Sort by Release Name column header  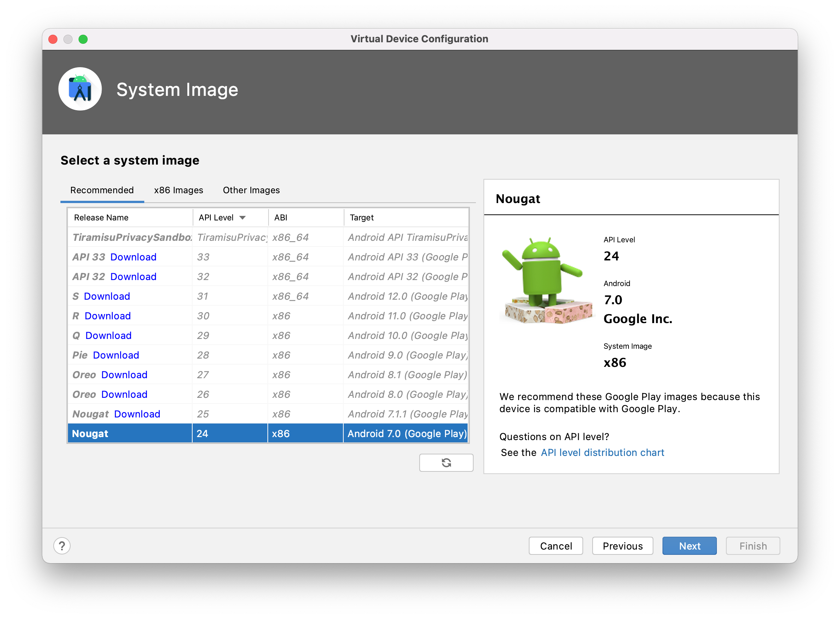101,217
